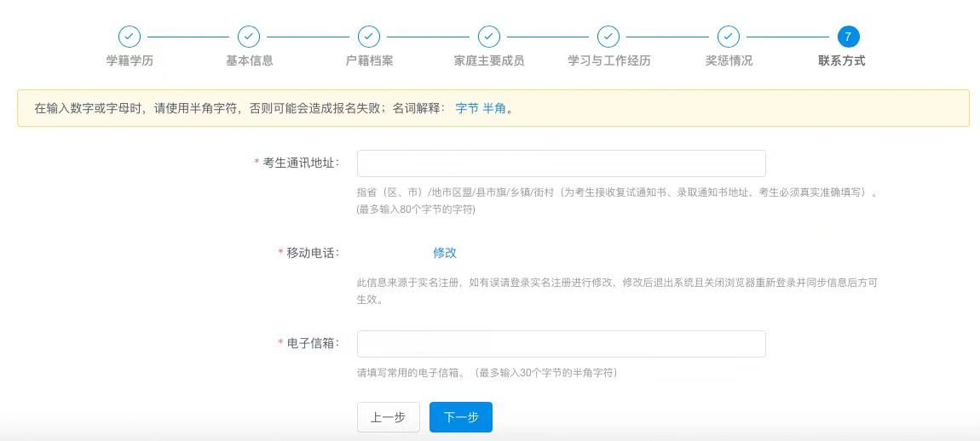Click the blue step 7 circle
This screenshot has width=980, height=441.
coord(848,37)
